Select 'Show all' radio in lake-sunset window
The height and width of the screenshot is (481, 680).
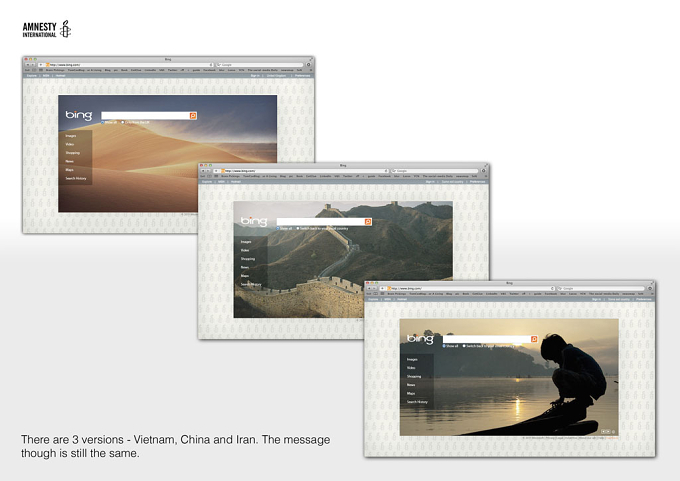pyautogui.click(x=444, y=346)
